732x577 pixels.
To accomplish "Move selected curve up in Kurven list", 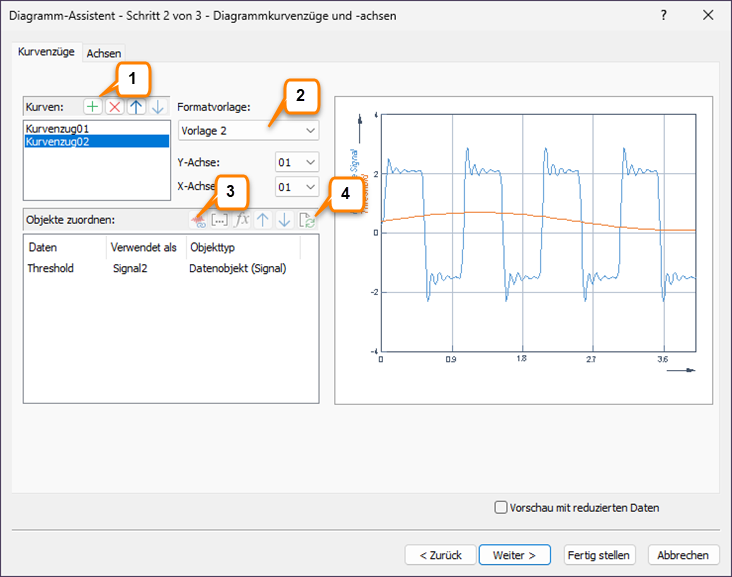I will [x=136, y=106].
